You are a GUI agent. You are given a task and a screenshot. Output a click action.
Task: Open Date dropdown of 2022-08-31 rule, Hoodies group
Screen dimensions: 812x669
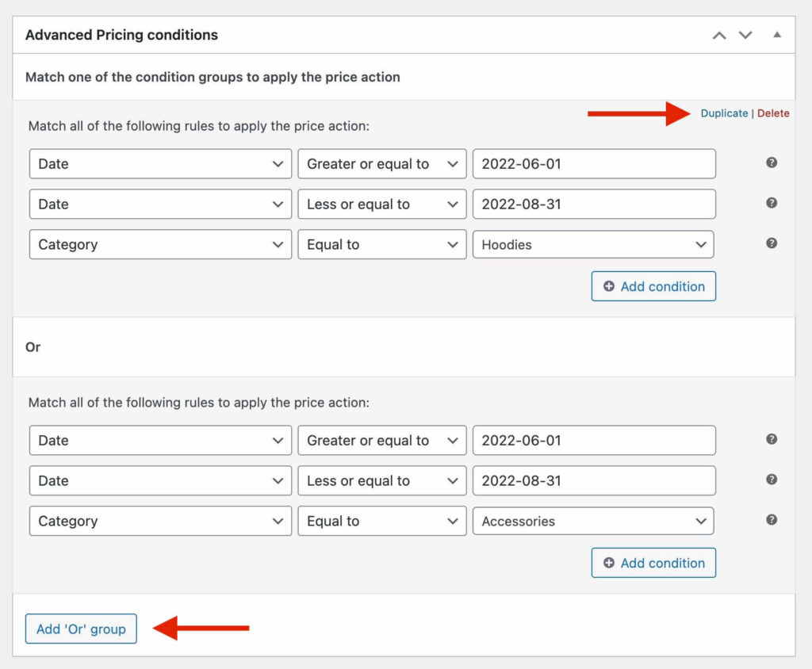(x=160, y=204)
